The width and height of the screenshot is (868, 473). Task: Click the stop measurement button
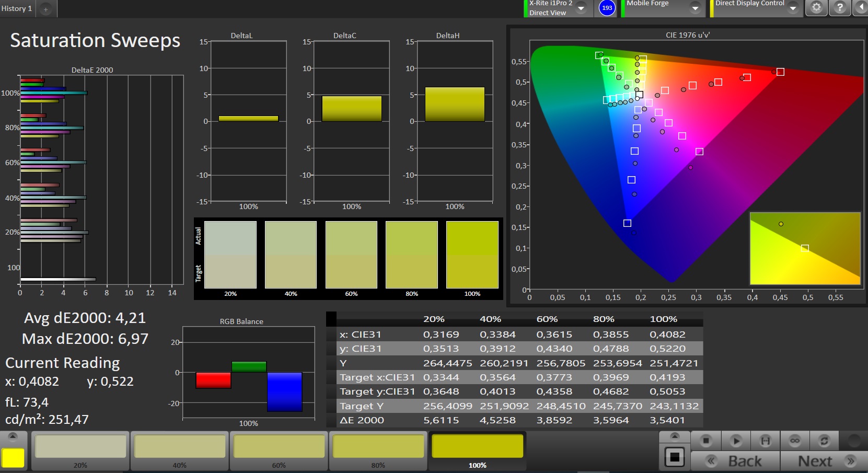(706, 441)
